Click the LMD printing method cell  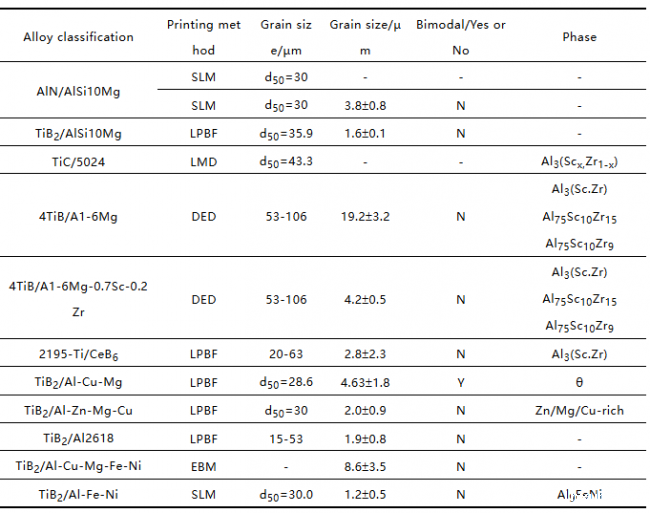tap(204, 162)
